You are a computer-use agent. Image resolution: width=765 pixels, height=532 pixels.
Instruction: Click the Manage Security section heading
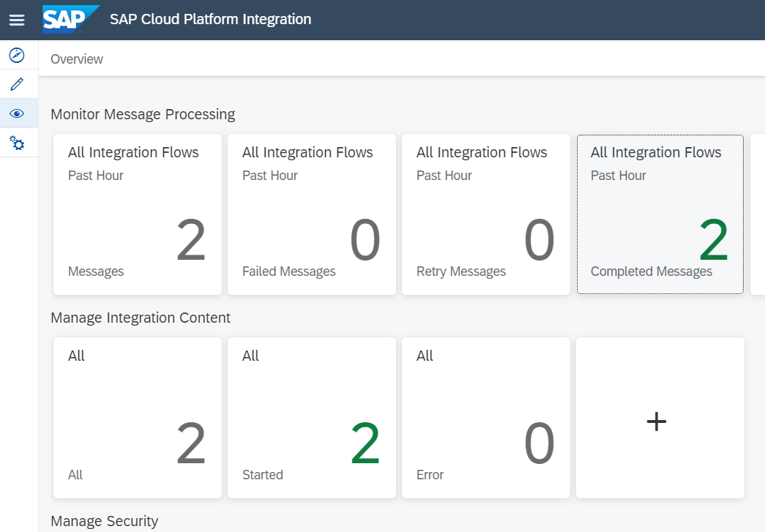click(x=105, y=521)
